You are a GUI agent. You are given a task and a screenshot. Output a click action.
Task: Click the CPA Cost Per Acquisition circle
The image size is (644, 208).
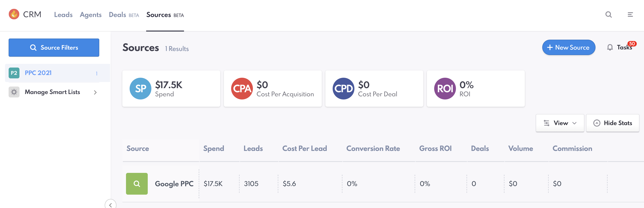pos(242,89)
